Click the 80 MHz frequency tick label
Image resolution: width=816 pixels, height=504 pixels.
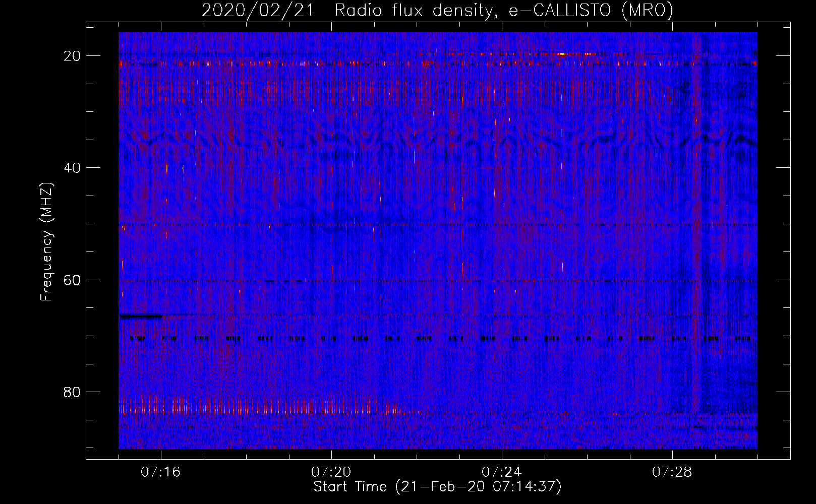[x=73, y=392]
